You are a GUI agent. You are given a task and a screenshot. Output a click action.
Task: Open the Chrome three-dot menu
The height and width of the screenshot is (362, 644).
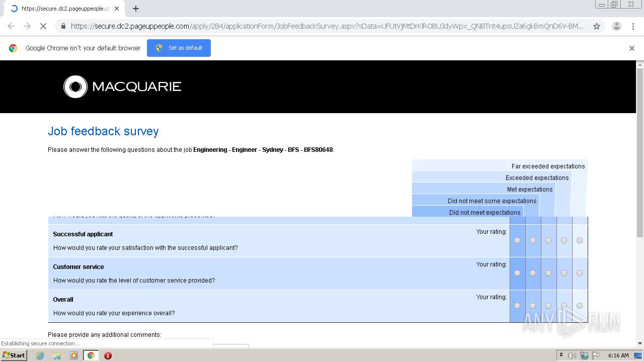[633, 26]
